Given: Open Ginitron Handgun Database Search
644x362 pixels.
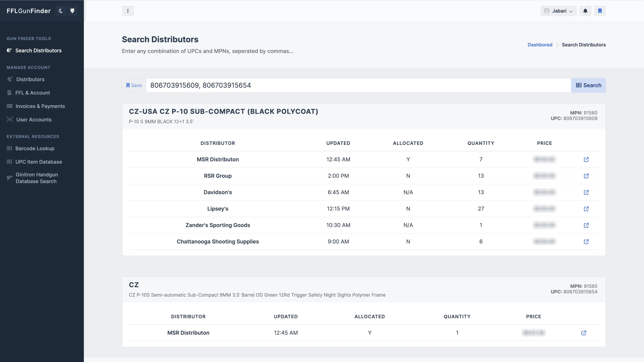Looking at the screenshot, I should point(37,178).
